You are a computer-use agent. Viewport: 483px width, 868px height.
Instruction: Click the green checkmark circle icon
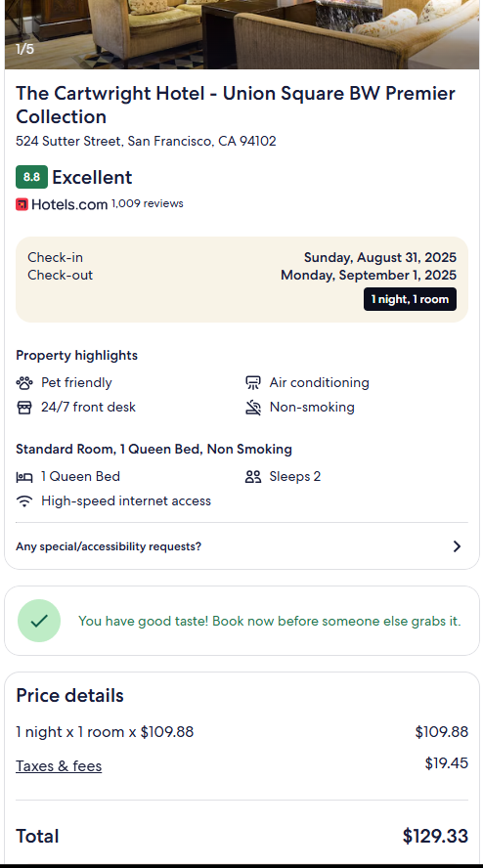click(39, 621)
